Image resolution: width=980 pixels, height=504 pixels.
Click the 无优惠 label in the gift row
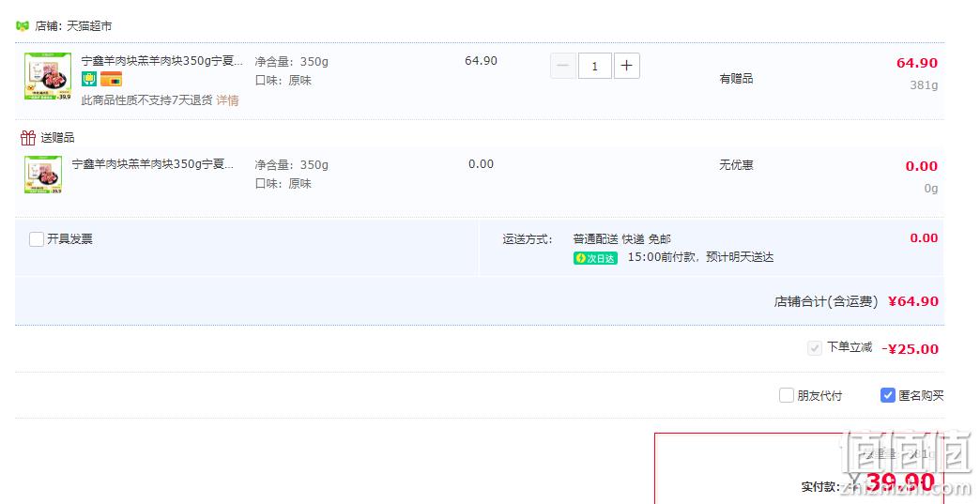click(x=736, y=165)
